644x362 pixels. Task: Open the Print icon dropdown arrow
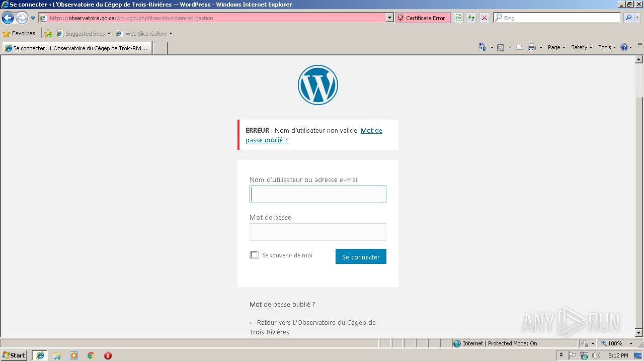tap(541, 47)
